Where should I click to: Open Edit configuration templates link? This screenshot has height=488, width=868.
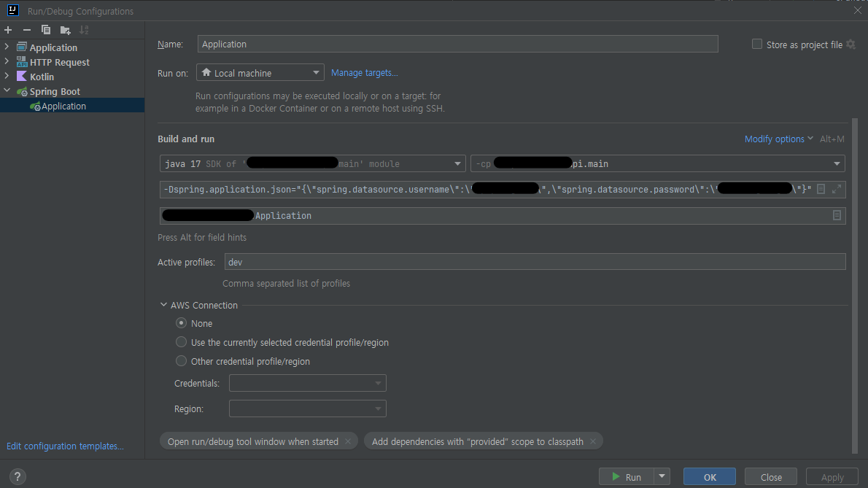tap(65, 446)
